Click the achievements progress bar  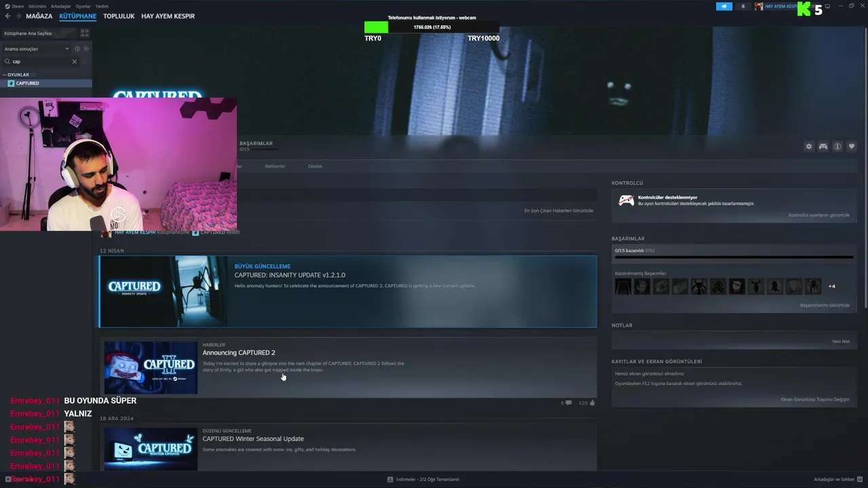(x=734, y=257)
